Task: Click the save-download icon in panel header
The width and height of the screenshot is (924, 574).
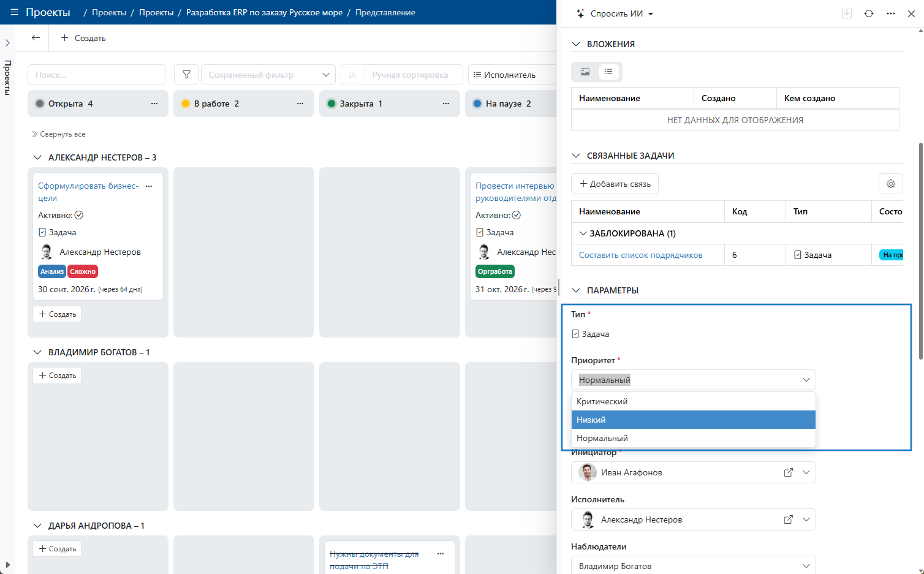Action: coord(847,13)
